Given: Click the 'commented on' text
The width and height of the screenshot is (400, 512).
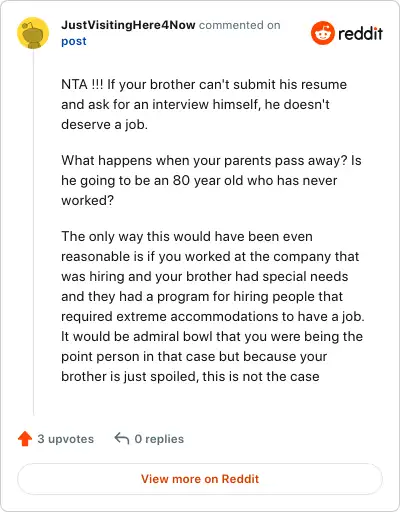Looking at the screenshot, I should [x=240, y=25].
